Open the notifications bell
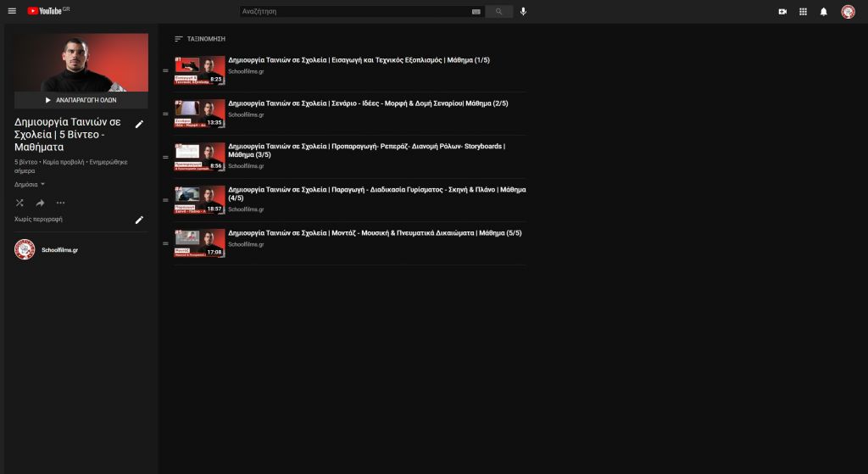The height and width of the screenshot is (474, 868). tap(823, 11)
